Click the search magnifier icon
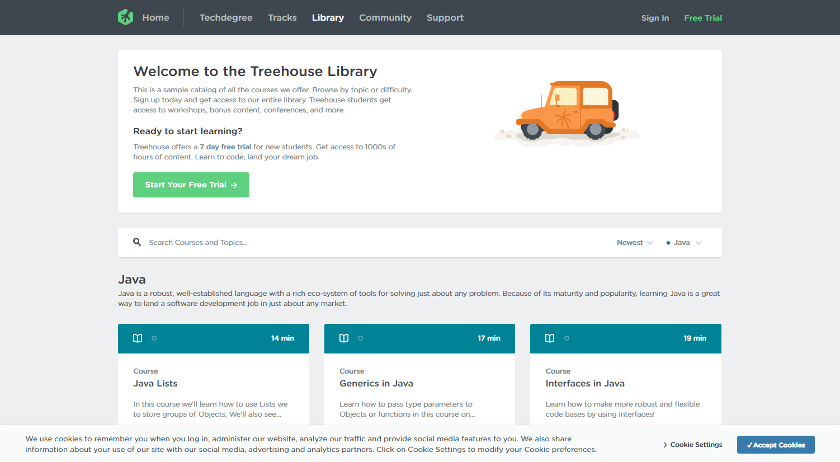 [x=137, y=242]
